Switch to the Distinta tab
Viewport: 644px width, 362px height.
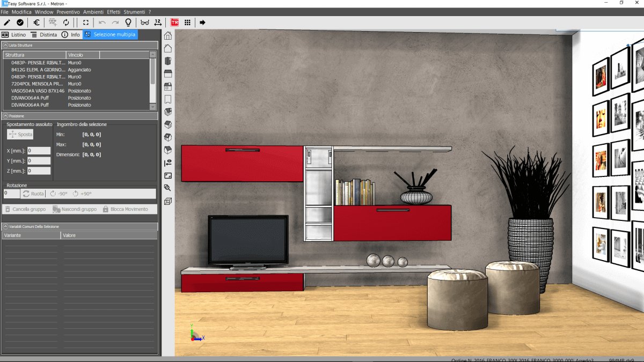43,34
